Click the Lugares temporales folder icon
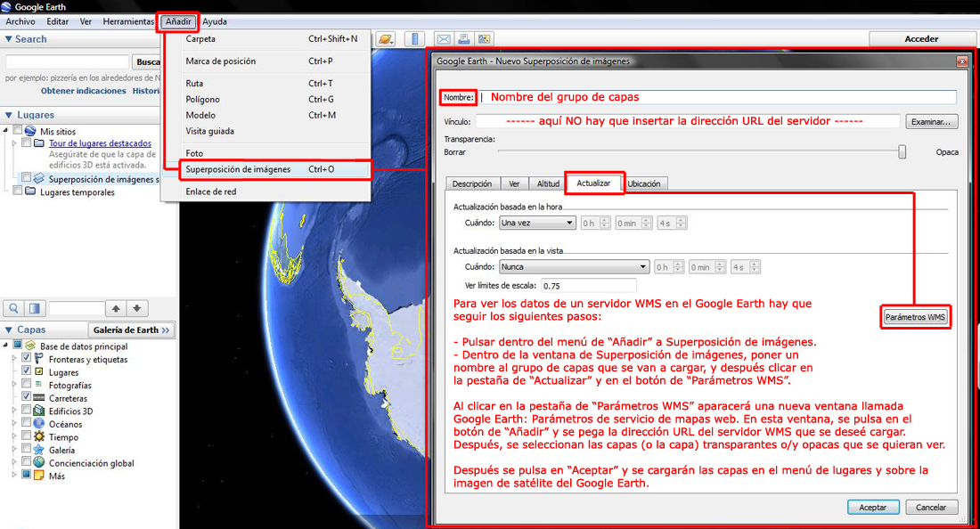This screenshot has height=529, width=980. [30, 191]
